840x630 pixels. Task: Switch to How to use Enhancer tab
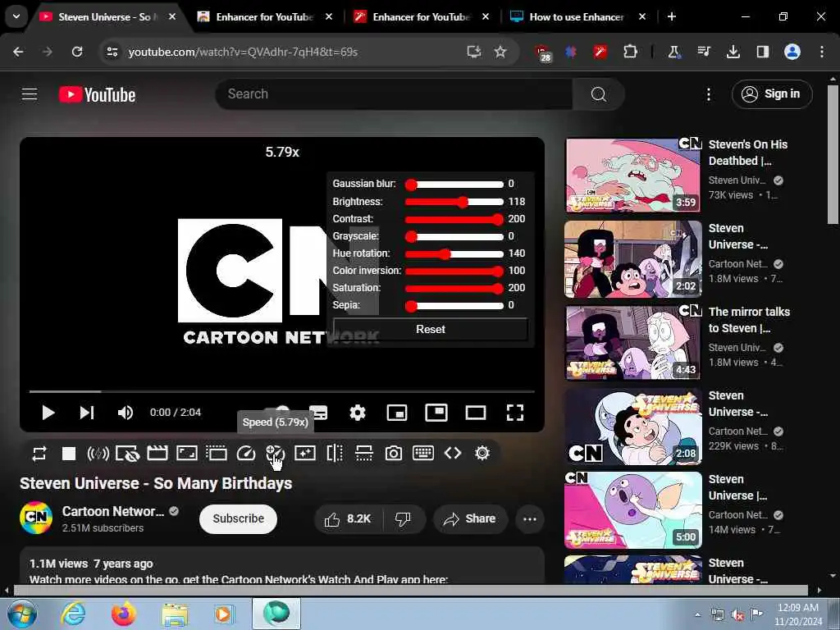coord(576,17)
